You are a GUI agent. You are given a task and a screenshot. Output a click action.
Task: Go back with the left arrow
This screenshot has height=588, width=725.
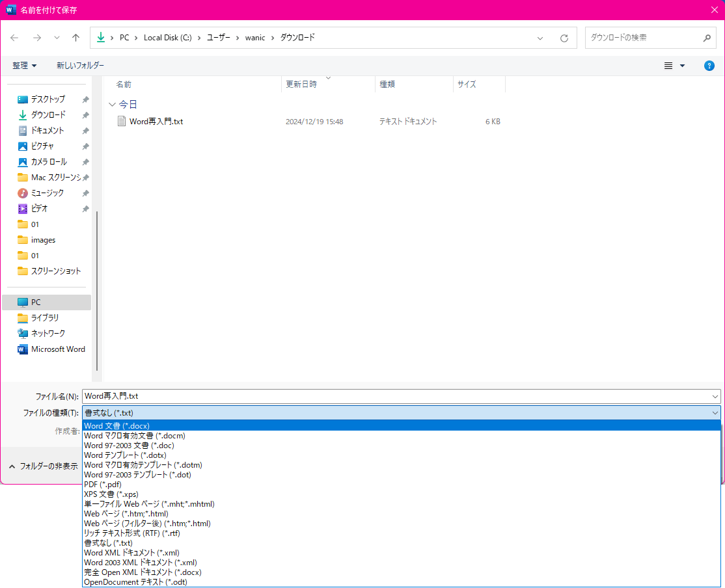pyautogui.click(x=14, y=38)
